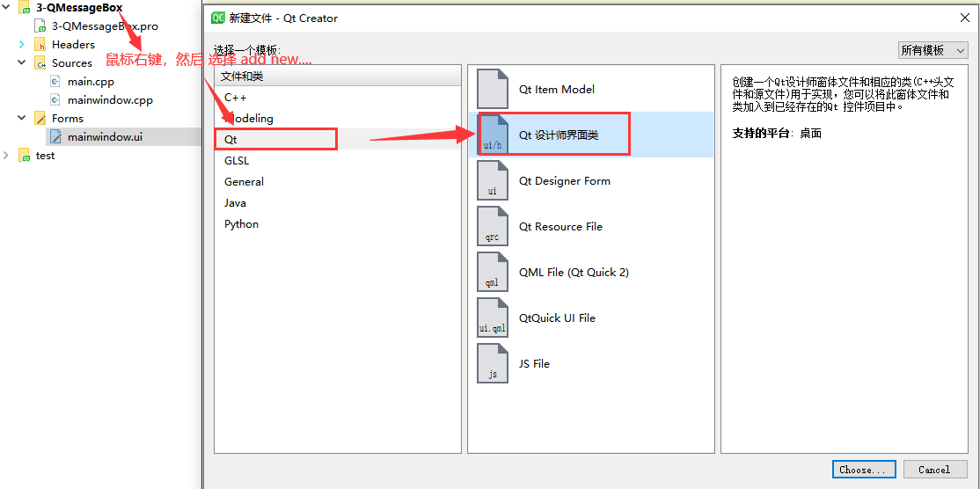The height and width of the screenshot is (489, 980).
Task: Select the Forms label in project tree
Action: coord(68,118)
